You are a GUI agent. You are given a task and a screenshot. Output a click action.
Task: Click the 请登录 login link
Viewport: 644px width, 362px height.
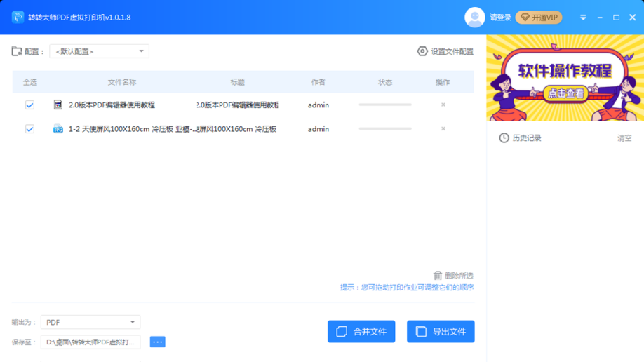point(500,18)
